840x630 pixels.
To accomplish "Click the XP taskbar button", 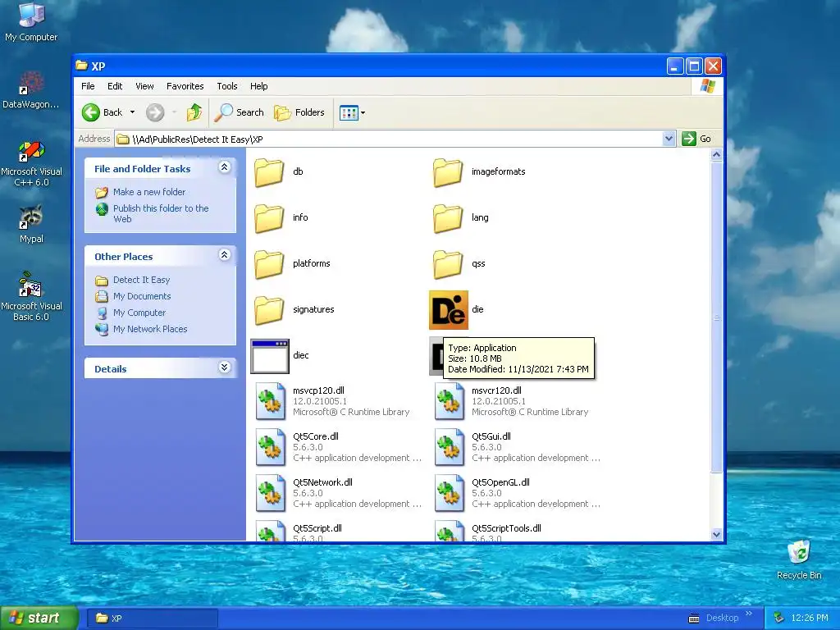I will 152,619.
